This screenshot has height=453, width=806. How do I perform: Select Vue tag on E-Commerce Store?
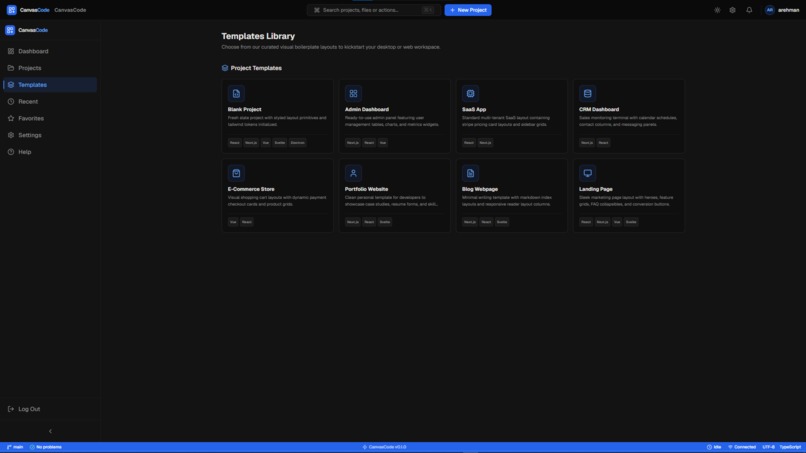pos(233,222)
